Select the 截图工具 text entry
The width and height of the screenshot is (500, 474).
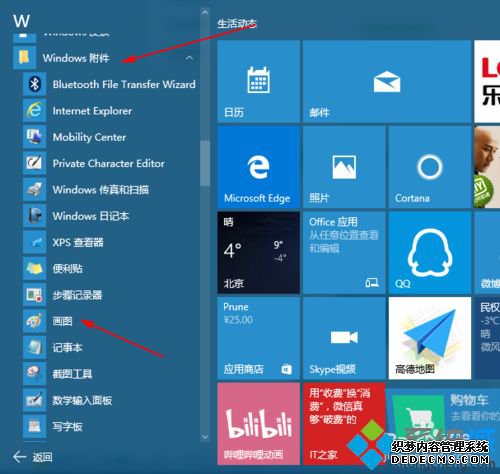72,374
